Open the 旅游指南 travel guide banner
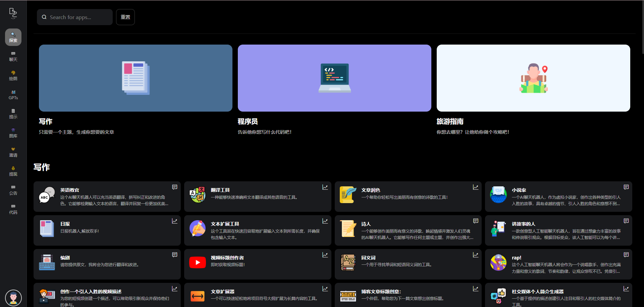Image resolution: width=644 pixels, height=307 pixels. (x=533, y=78)
